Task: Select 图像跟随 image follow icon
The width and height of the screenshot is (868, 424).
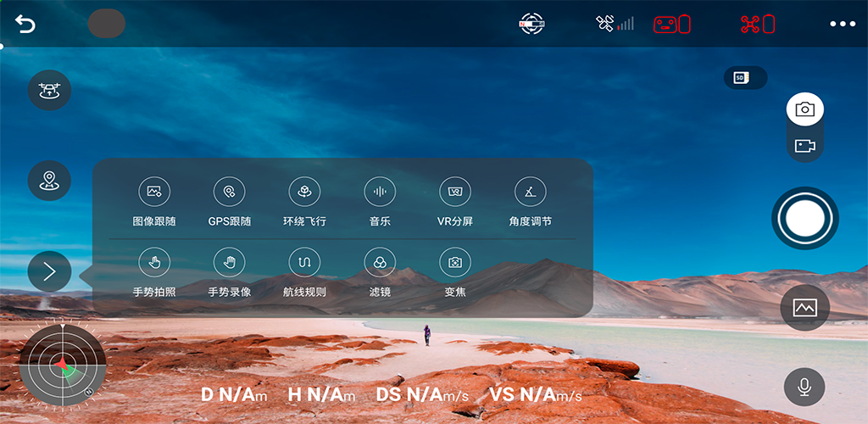Action: [x=154, y=192]
